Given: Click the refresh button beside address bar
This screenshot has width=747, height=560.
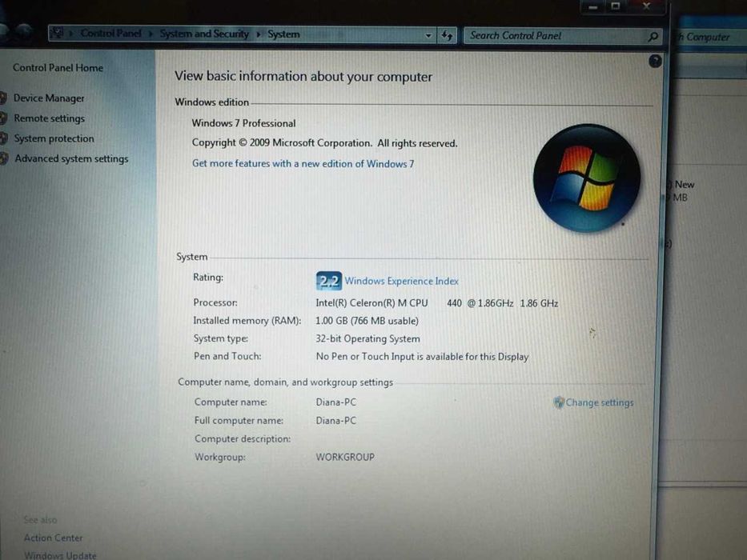Looking at the screenshot, I should (447, 35).
